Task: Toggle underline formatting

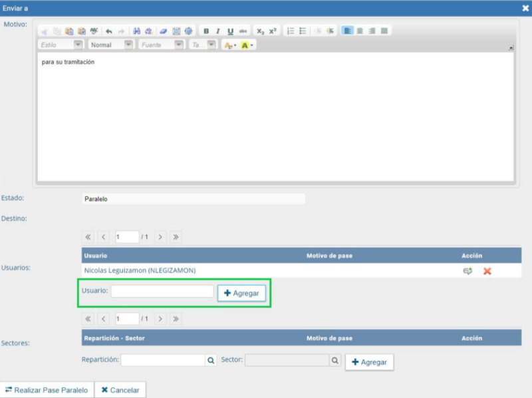Action: tap(230, 31)
